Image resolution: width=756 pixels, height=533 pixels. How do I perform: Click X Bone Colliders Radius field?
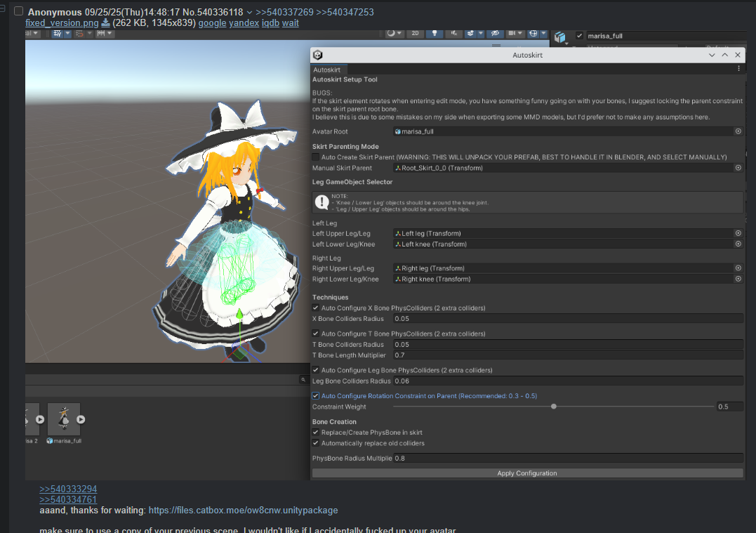(568, 318)
